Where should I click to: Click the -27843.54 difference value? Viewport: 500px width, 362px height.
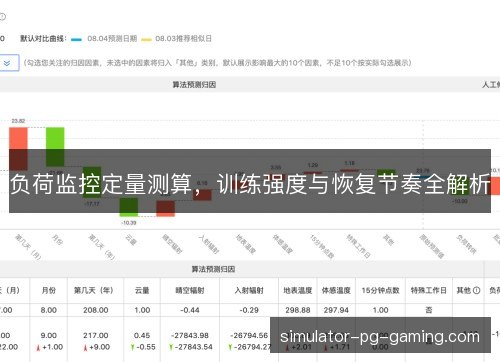tap(194, 347)
